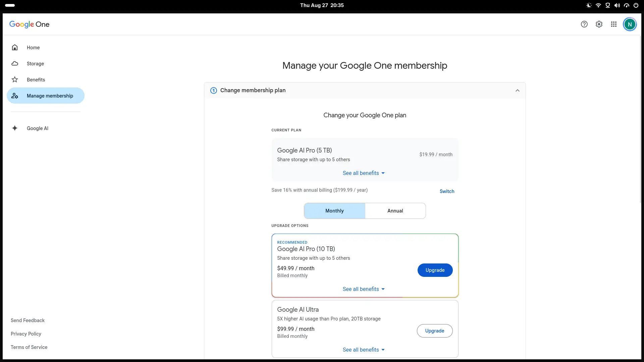Expand See all benefits for AI Pro 10 TB
Viewport: 644px width, 362px height.
click(x=364, y=289)
